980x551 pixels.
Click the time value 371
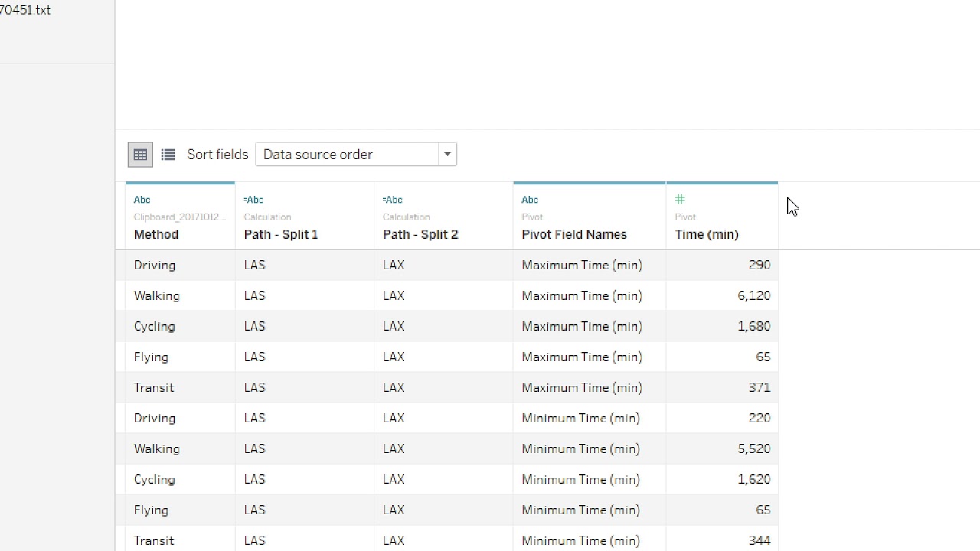[x=759, y=387]
